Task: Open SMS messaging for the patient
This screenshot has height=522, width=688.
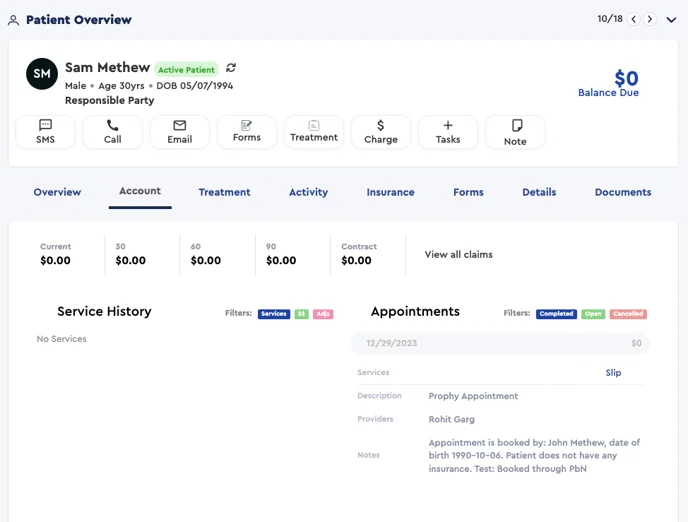Action: [46, 132]
